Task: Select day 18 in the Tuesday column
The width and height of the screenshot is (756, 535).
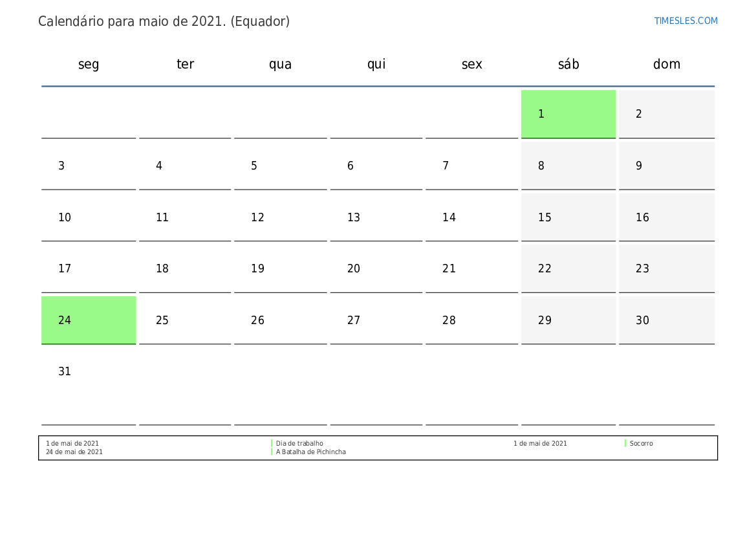Action: (185, 268)
